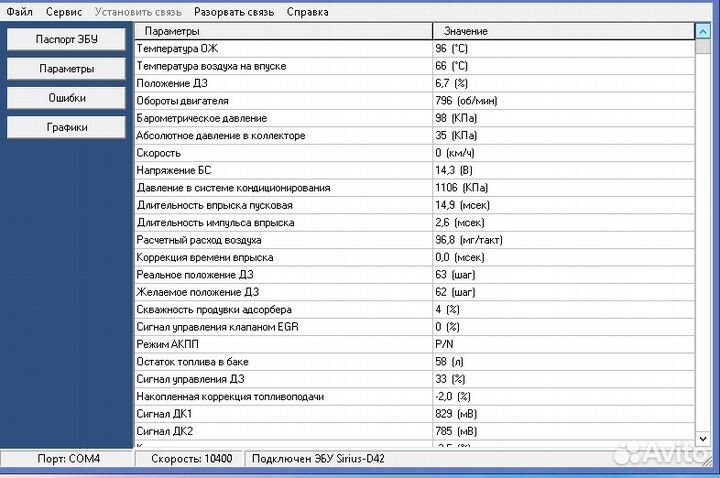Click the Подключен ЭБУ Sirius-D42 status
This screenshot has height=478, width=720.
[318, 459]
